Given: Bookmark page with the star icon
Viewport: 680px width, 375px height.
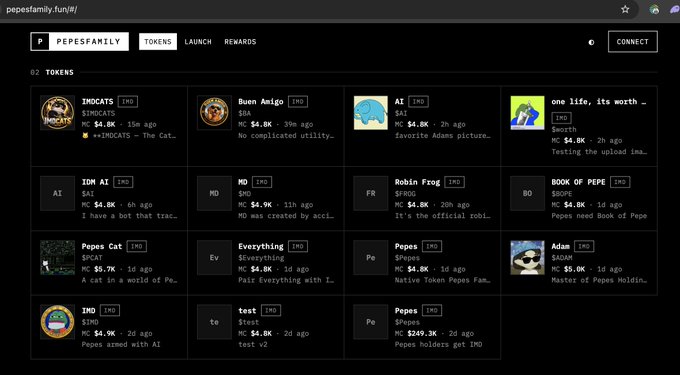Looking at the screenshot, I should pyautogui.click(x=625, y=9).
